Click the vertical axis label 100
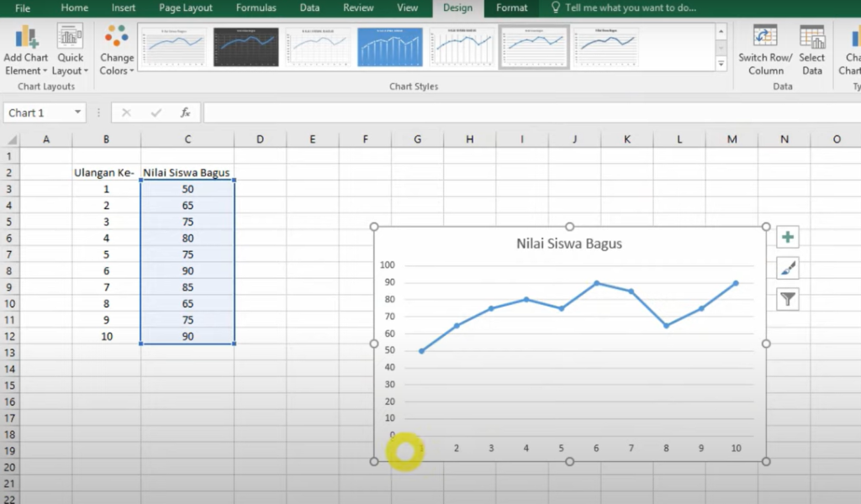Image resolution: width=861 pixels, height=504 pixels. point(387,265)
